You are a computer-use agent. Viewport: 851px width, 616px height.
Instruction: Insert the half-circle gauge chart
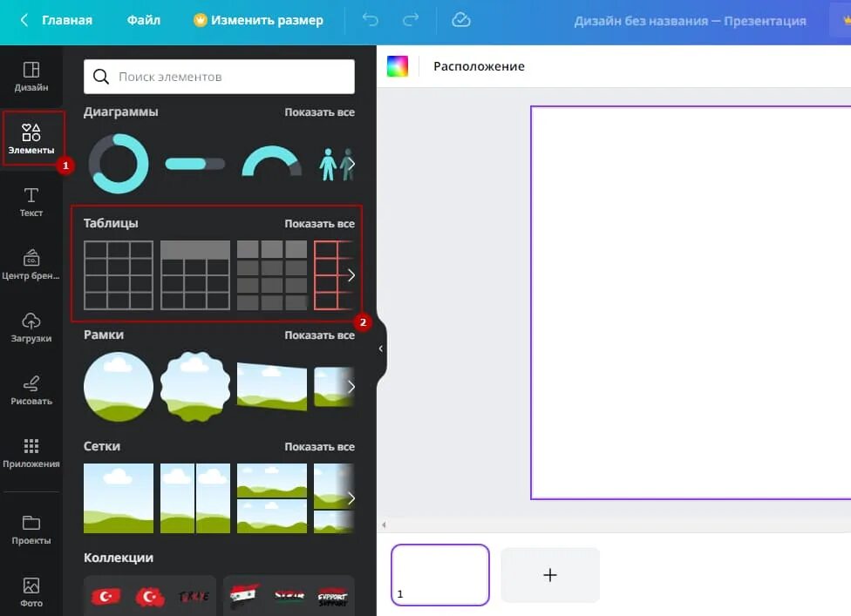pos(272,160)
